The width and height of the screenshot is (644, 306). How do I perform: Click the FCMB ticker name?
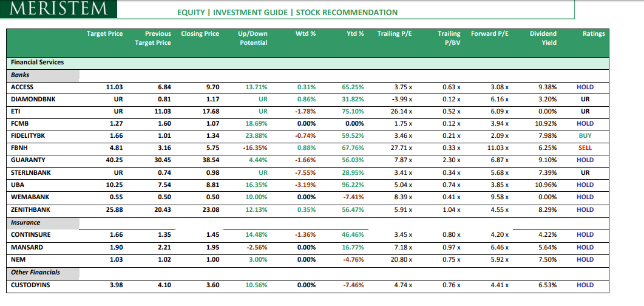click(19, 124)
